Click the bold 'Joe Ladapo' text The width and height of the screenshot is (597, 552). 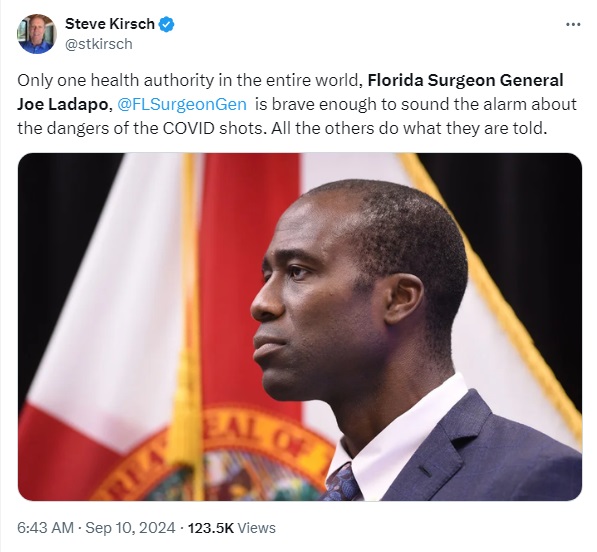pos(63,104)
